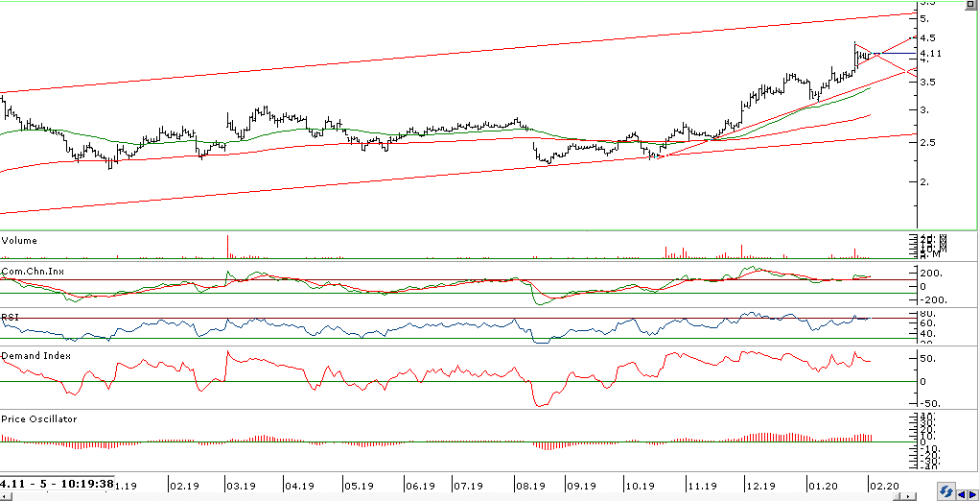Viewport: 980px width, 501px height.
Task: Click the 02.20 date axis label
Action: (x=884, y=486)
